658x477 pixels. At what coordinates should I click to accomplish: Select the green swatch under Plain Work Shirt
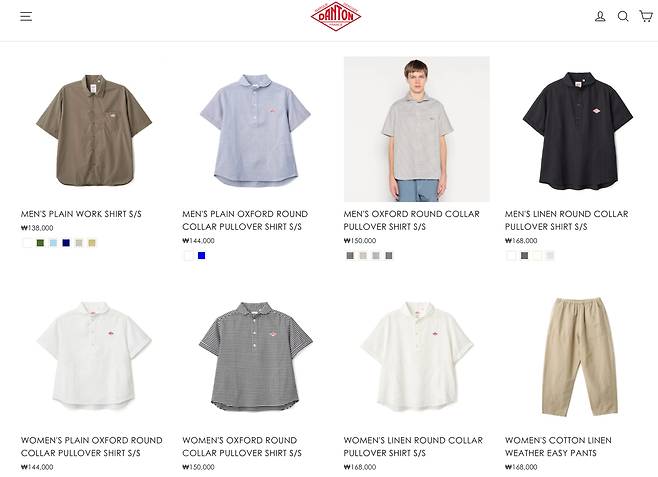pyautogui.click(x=40, y=243)
